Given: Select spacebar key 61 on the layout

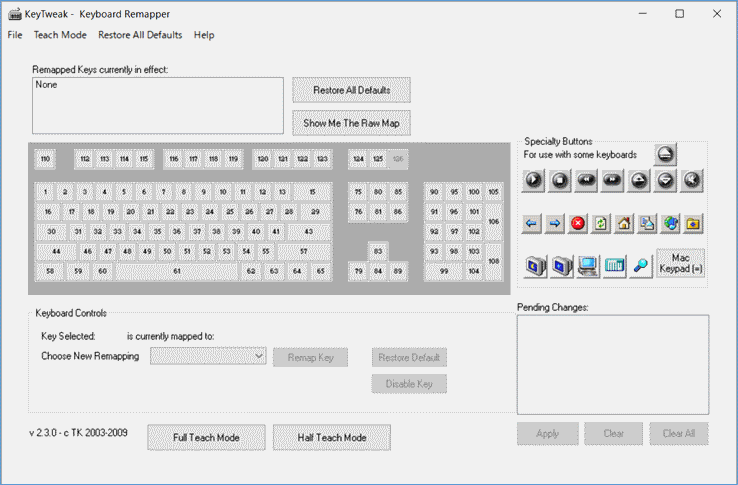Looking at the screenshot, I should point(177,271).
